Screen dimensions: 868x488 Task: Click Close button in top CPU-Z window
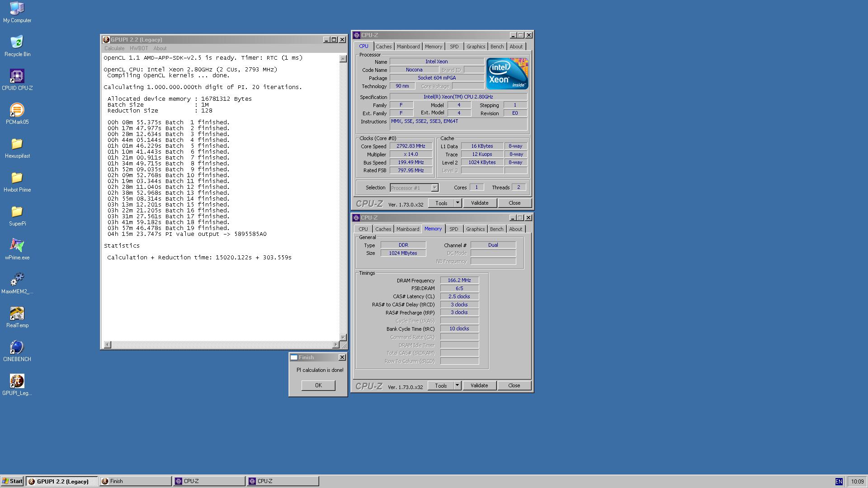[514, 203]
